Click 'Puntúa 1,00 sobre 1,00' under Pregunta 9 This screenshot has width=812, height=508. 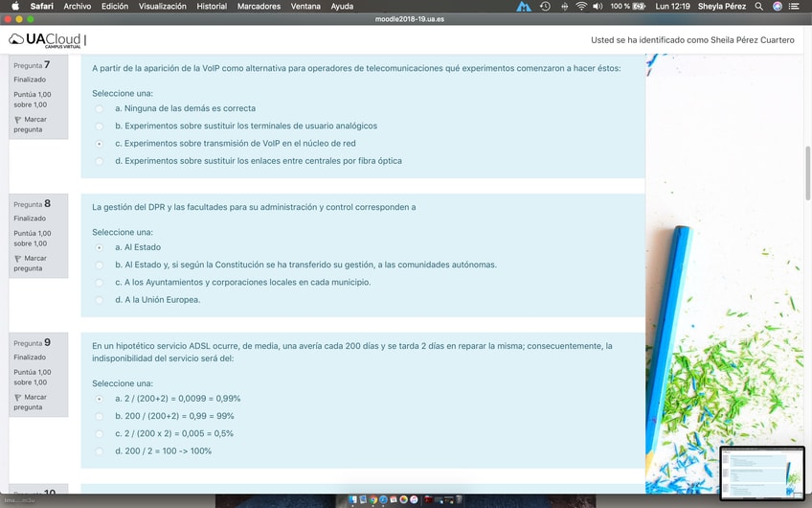(33, 377)
